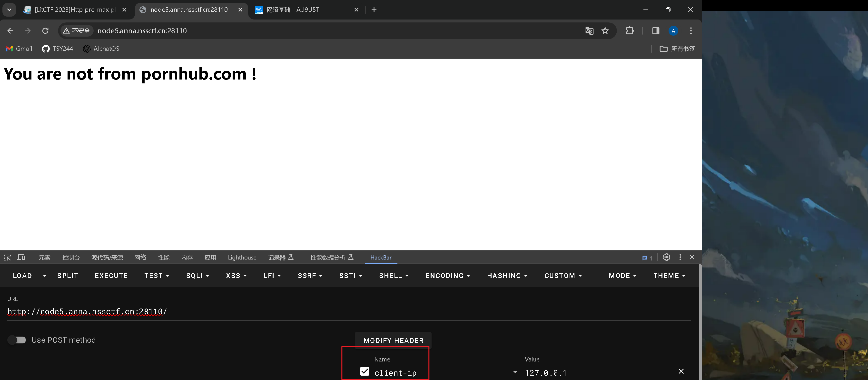Image resolution: width=868 pixels, height=380 pixels.
Task: Open the ENCODING dropdown
Action: [447, 276]
